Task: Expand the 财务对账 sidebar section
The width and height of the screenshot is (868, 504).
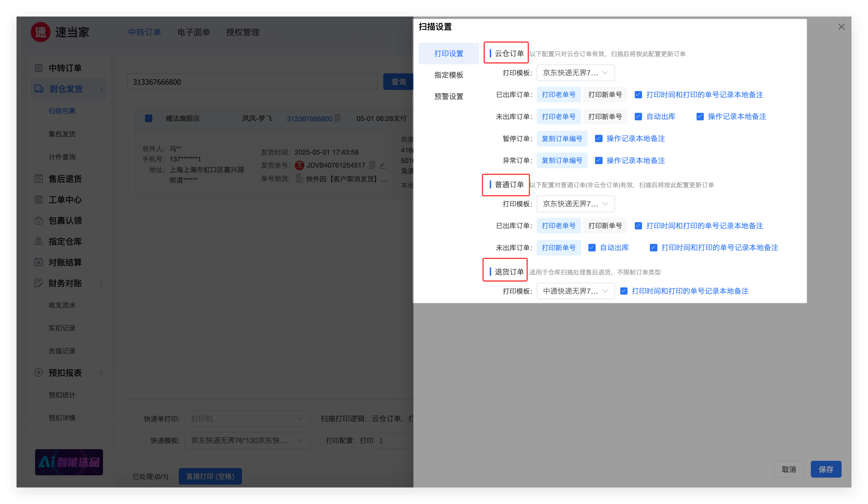Action: [x=101, y=283]
